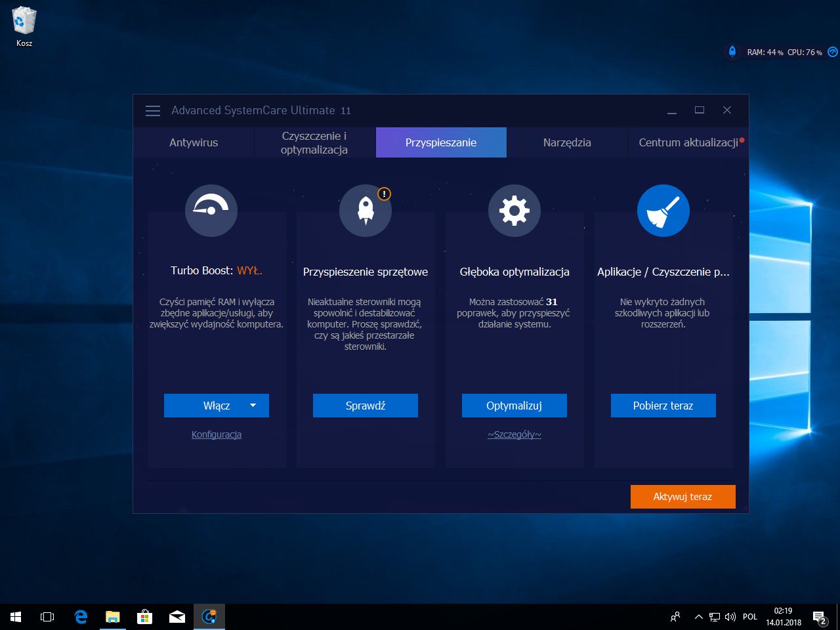Click Włącz to enable Turbo Boost
840x630 pixels.
pyautogui.click(x=217, y=406)
